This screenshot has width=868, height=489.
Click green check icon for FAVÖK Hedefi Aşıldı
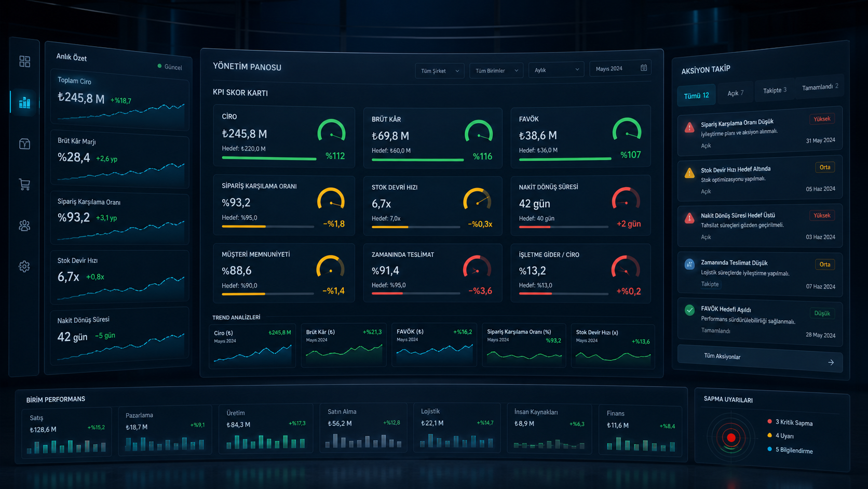pyautogui.click(x=689, y=310)
